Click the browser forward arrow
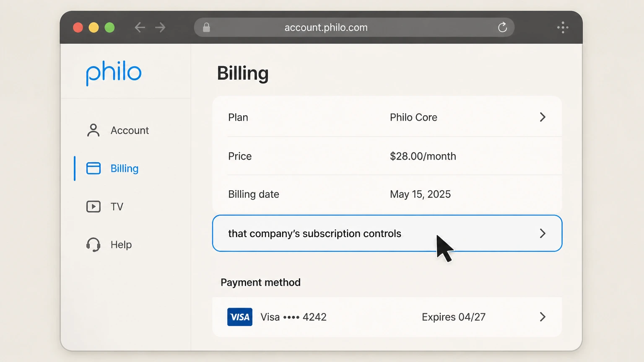The image size is (644, 362). pos(160,28)
